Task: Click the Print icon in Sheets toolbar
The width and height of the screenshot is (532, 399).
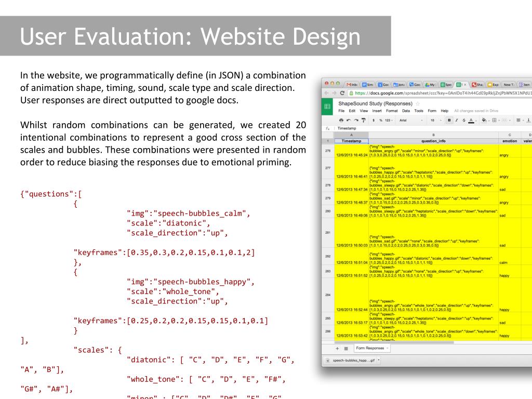Action: [341, 120]
